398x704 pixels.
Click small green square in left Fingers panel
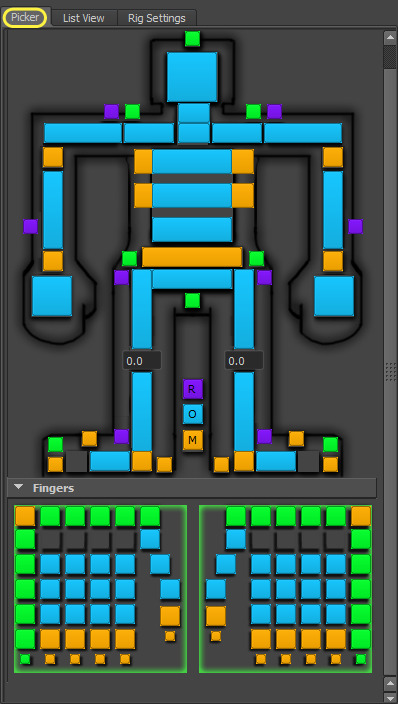coord(25,659)
